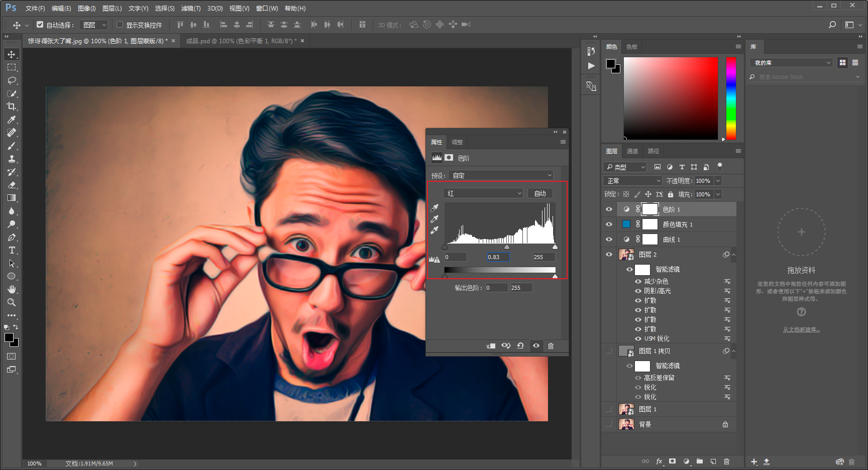Viewport: 868px width, 470px height.
Task: Switch to the 调整 tab
Action: [x=457, y=142]
